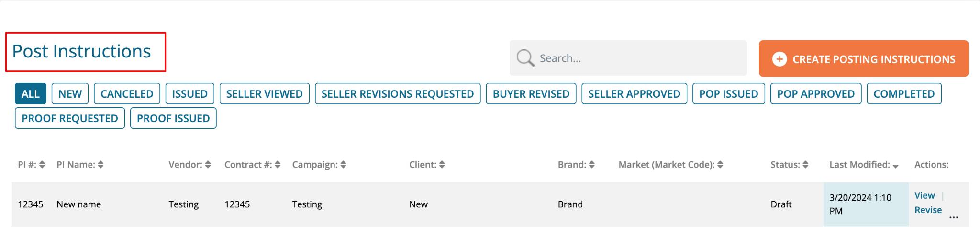Click Create Posting Instructions button

[864, 58]
